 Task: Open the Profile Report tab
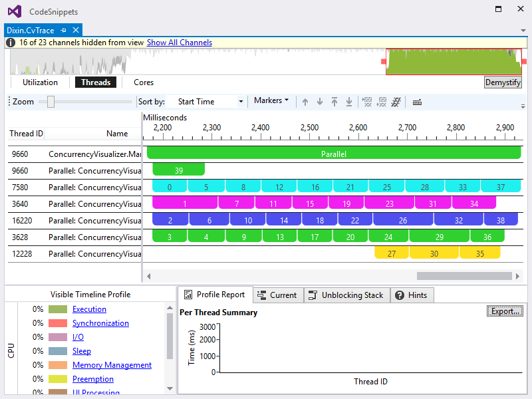tap(215, 295)
